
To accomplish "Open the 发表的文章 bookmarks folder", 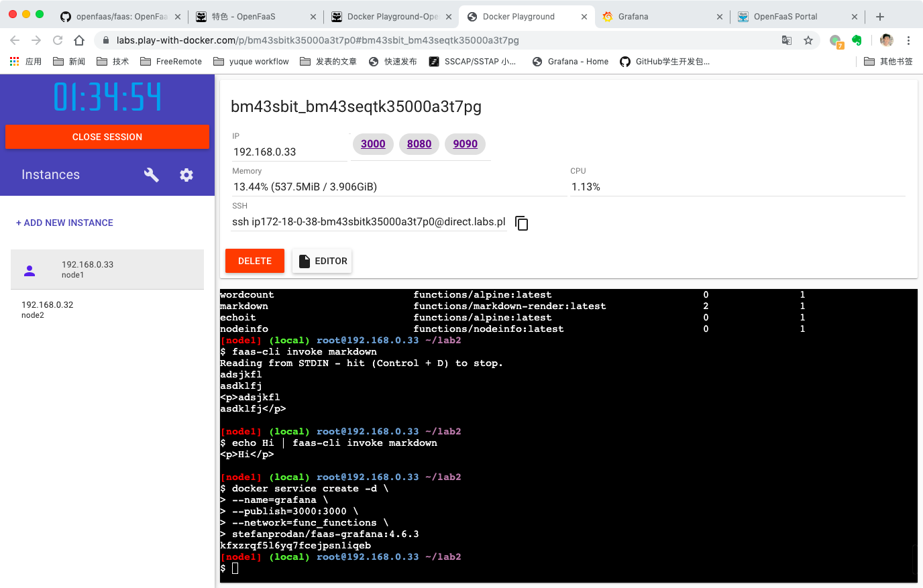I will (328, 61).
